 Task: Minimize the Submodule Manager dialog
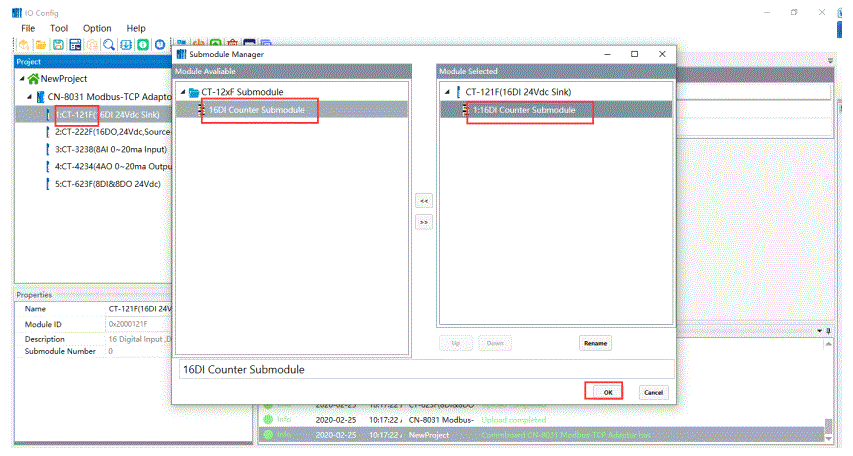[x=607, y=54]
